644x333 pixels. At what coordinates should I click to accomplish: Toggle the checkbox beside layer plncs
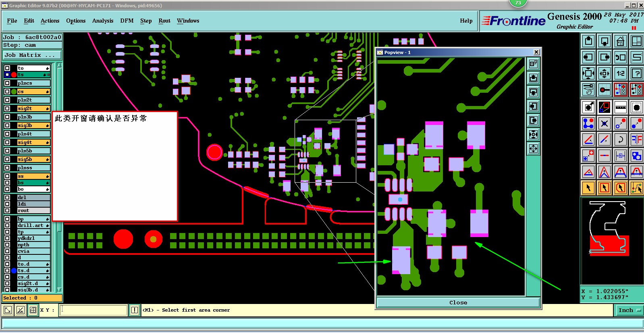[7, 83]
